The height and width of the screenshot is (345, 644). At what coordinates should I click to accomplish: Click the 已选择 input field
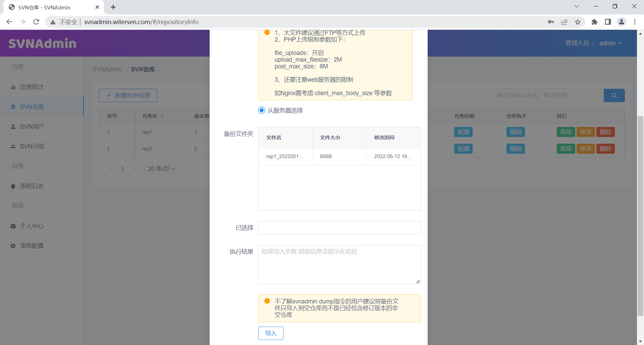[339, 228]
